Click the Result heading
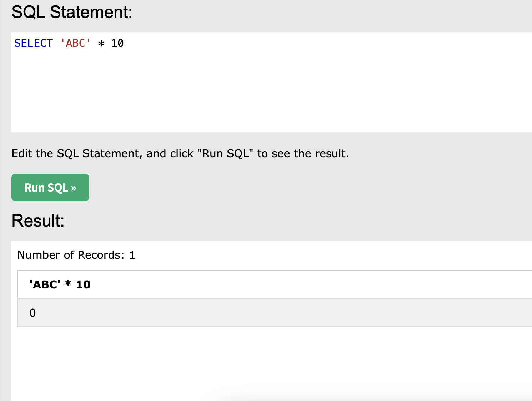 coord(38,221)
